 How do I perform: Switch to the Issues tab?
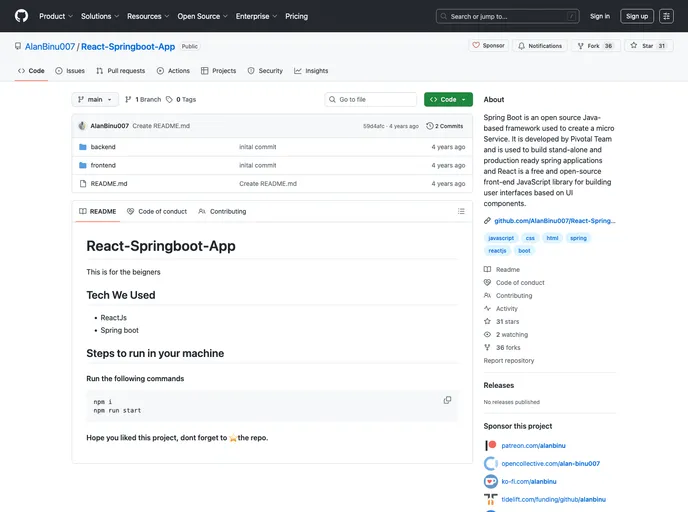point(70,71)
